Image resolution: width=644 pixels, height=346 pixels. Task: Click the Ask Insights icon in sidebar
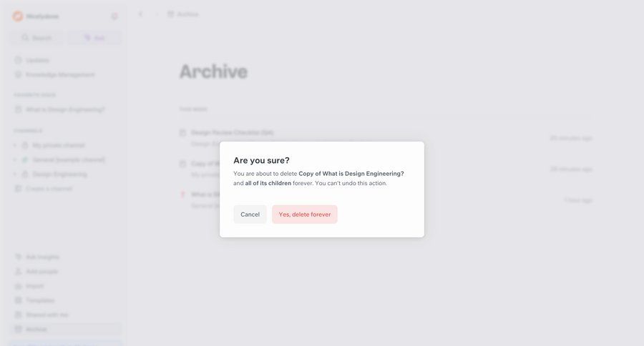(19, 257)
